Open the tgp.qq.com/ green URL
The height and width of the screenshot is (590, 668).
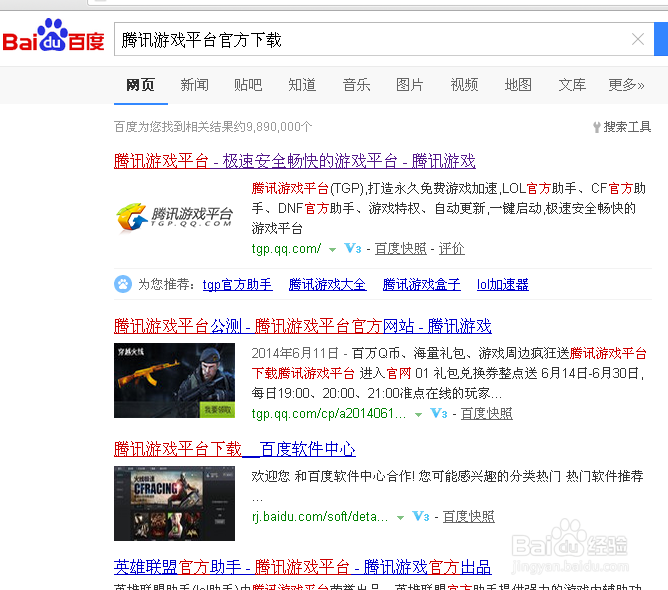pyautogui.click(x=286, y=248)
